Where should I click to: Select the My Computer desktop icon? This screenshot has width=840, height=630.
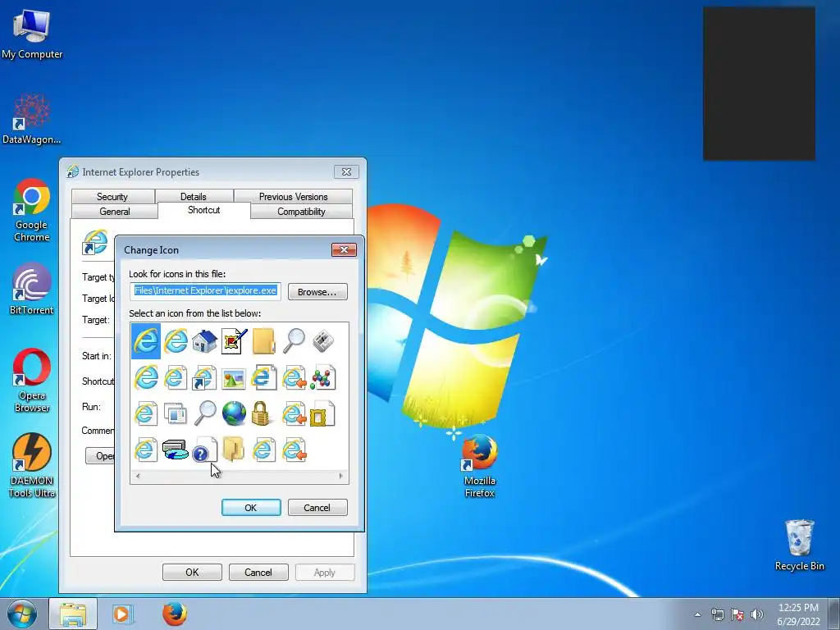[32, 34]
